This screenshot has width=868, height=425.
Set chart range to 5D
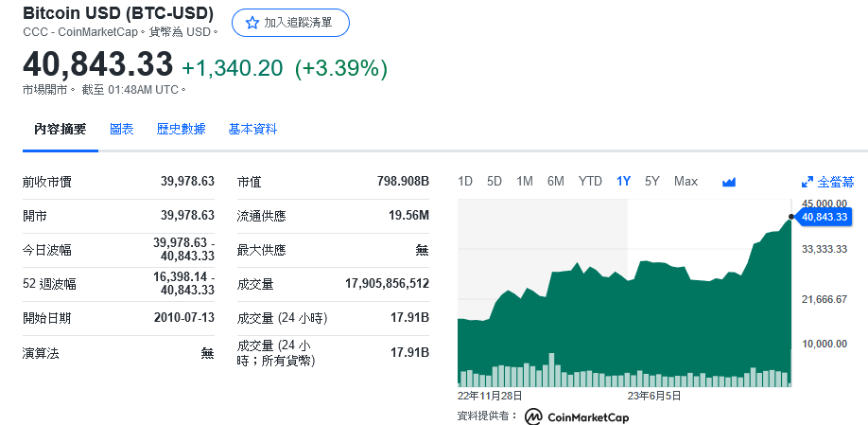point(495,181)
